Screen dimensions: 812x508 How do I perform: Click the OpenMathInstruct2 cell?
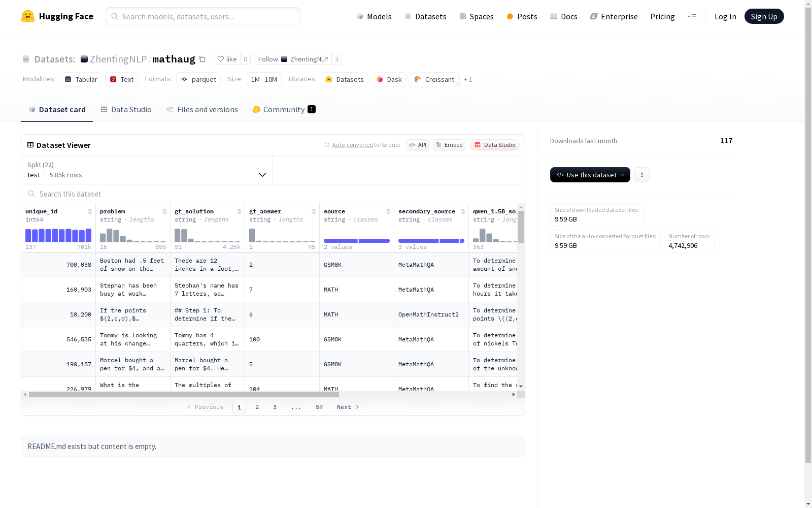(x=431, y=314)
